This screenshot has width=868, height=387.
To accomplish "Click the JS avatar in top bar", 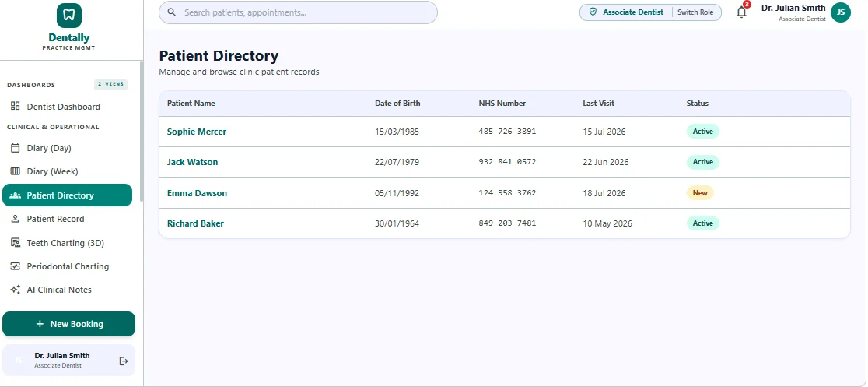I will click(840, 12).
